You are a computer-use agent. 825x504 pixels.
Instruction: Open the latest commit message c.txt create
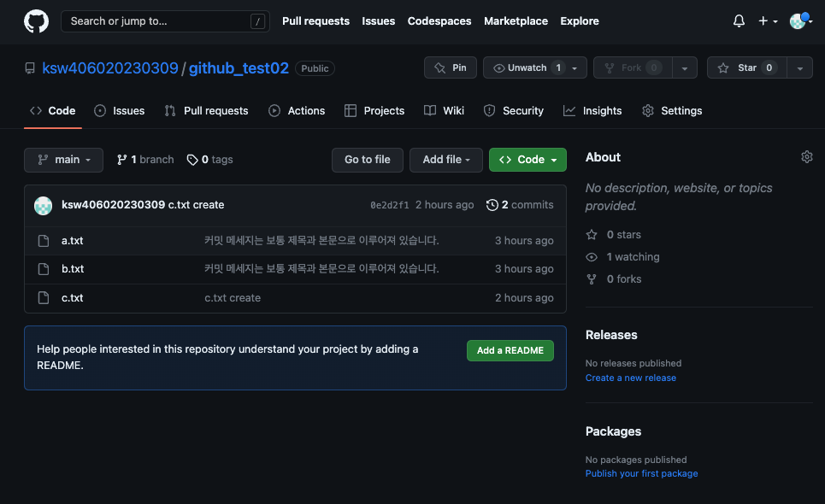coord(197,205)
